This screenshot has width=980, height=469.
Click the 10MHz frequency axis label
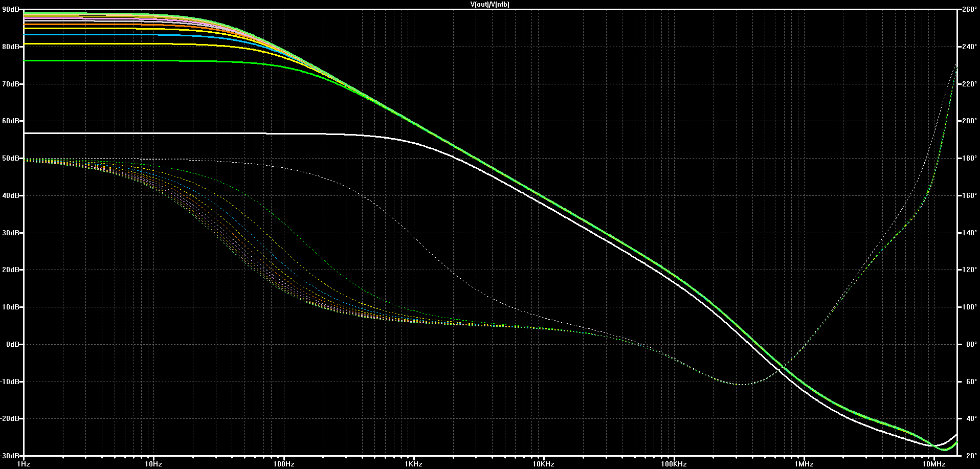(x=934, y=464)
